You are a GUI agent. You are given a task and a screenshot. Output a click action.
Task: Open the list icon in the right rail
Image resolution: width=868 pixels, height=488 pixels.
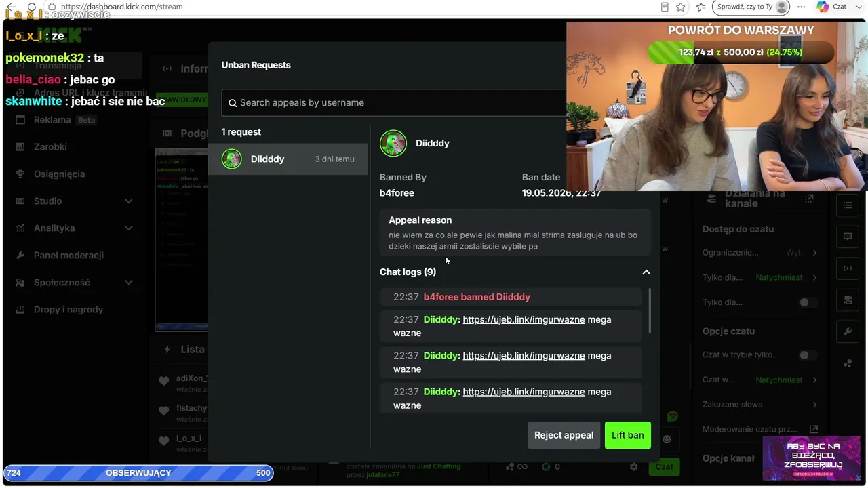848,205
